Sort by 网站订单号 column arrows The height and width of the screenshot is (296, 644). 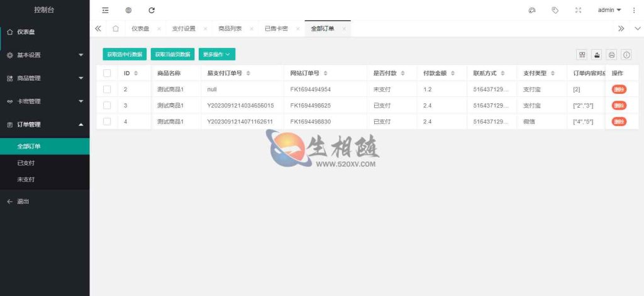tap(325, 73)
